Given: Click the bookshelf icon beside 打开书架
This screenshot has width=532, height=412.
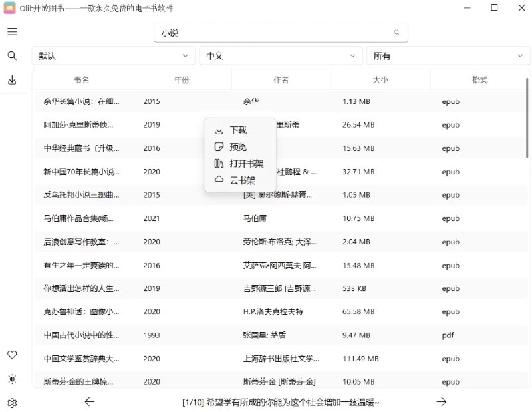Looking at the screenshot, I should 219,162.
